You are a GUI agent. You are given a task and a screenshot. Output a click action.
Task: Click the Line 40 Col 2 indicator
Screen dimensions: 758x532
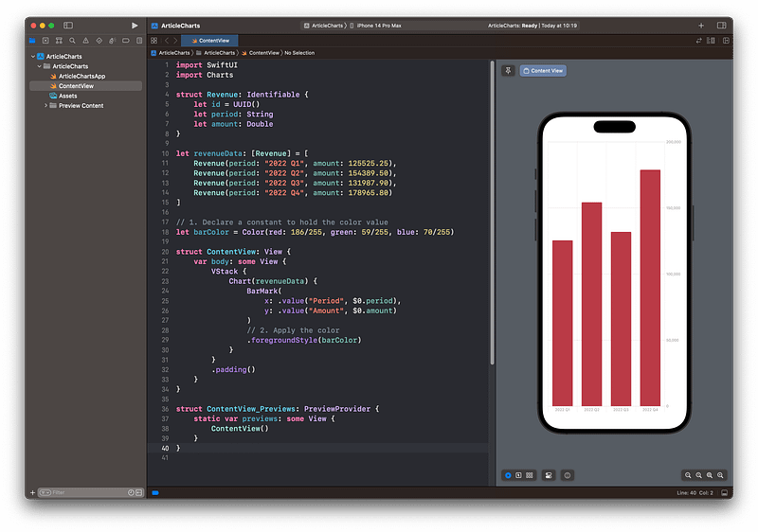pyautogui.click(x=695, y=492)
